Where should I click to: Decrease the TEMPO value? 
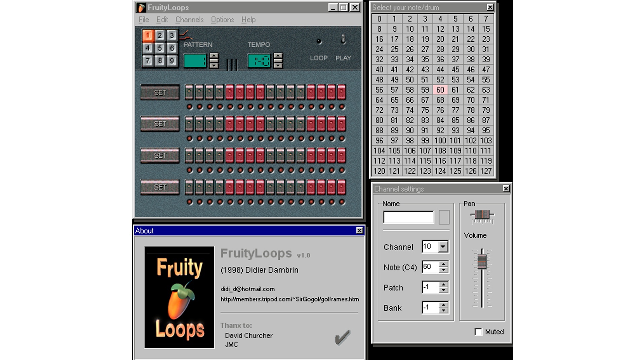(278, 65)
